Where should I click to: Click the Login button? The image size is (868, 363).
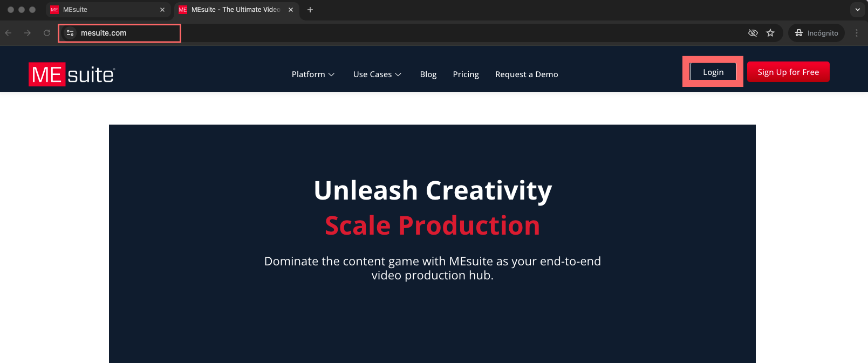[x=713, y=72]
